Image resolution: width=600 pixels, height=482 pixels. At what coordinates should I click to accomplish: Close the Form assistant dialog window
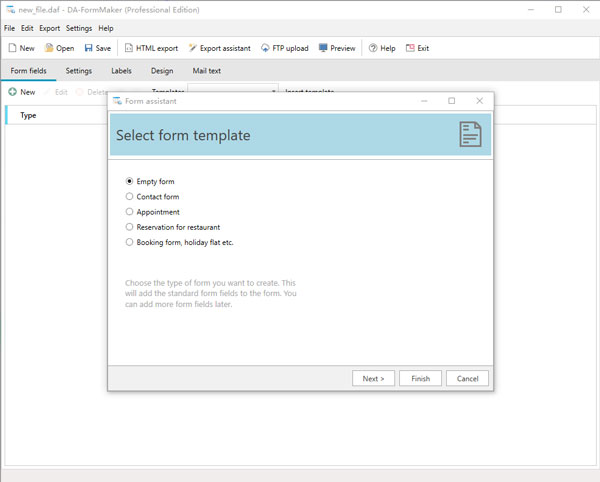pos(479,101)
